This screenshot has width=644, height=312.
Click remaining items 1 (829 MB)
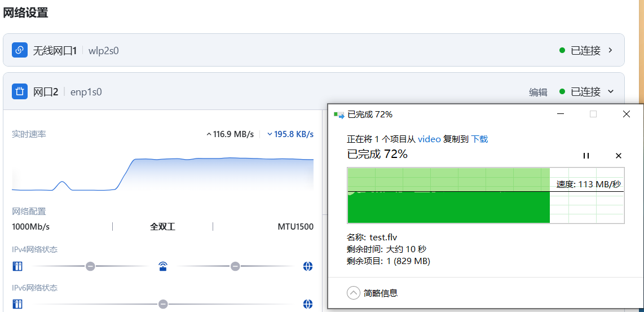tap(408, 261)
